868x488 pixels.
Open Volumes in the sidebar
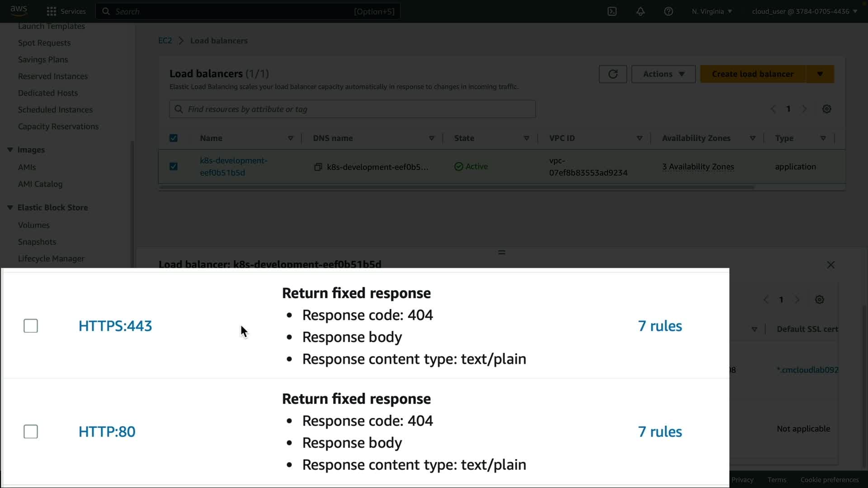pyautogui.click(x=34, y=225)
